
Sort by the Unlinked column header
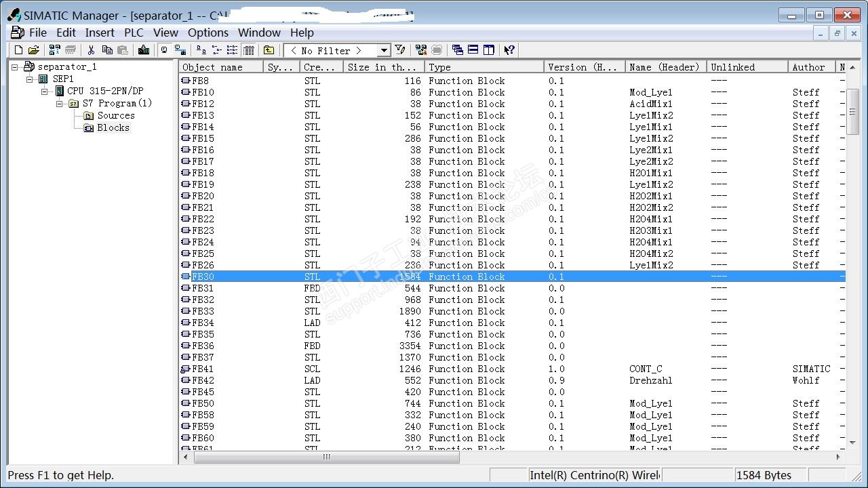[747, 67]
